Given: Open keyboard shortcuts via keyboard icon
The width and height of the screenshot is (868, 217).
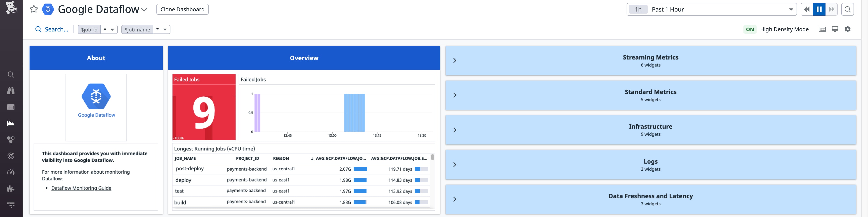Looking at the screenshot, I should (822, 29).
